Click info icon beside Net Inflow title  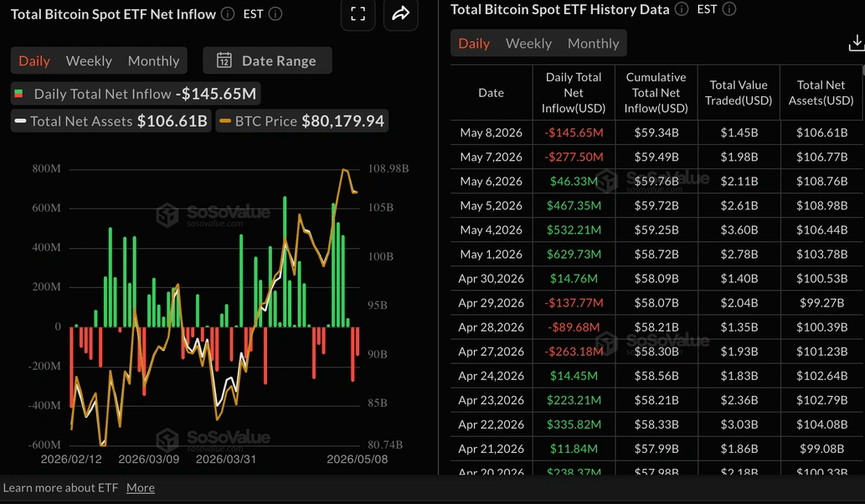228,13
